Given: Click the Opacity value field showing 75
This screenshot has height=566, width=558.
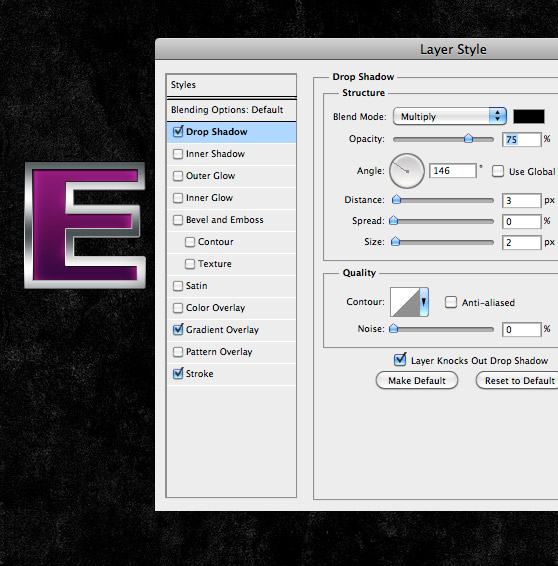Looking at the screenshot, I should 522,139.
